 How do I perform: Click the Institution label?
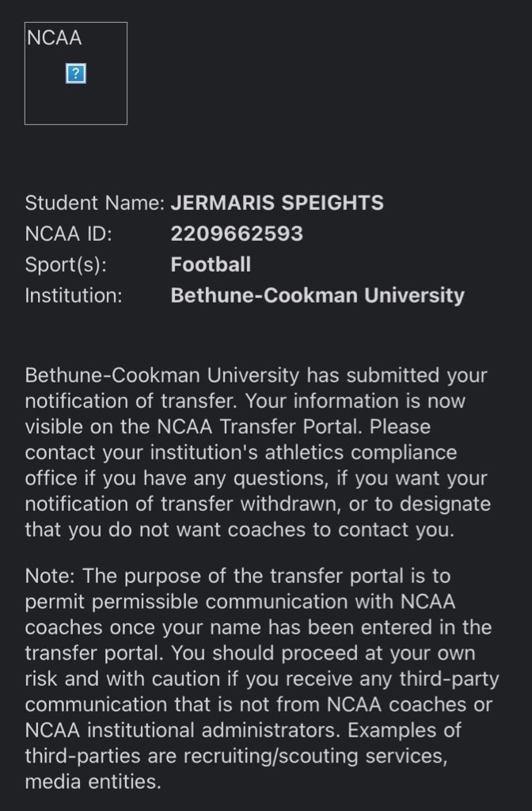74,296
